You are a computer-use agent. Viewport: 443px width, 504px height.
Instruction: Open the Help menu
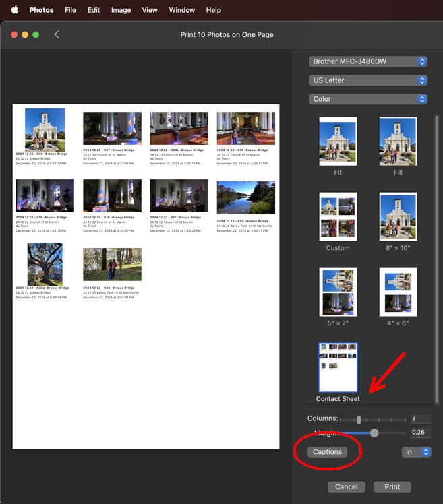[x=214, y=10]
